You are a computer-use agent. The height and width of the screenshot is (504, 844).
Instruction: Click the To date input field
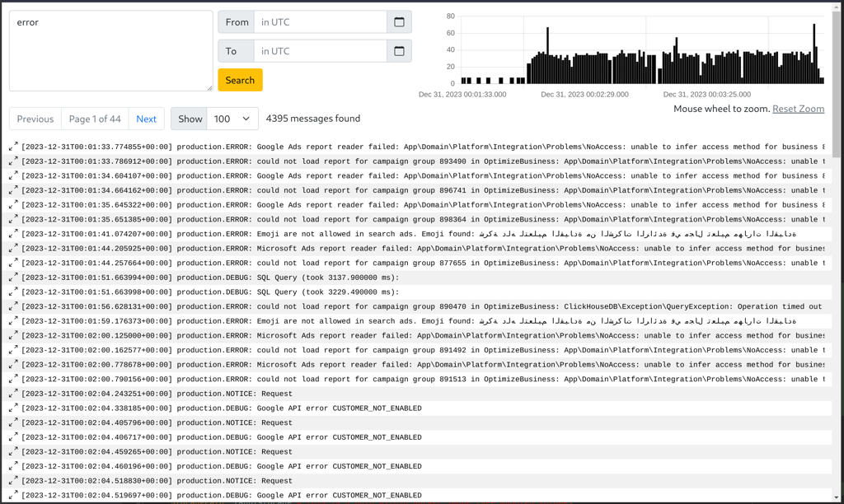click(x=320, y=51)
